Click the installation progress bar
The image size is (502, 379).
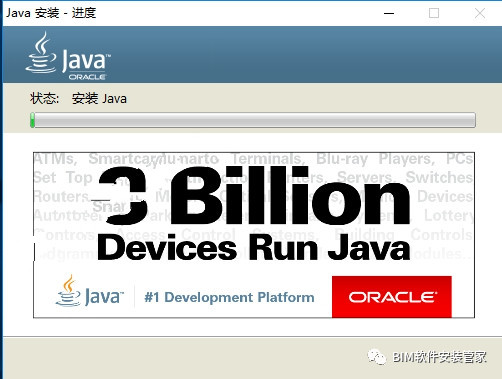pos(253,120)
